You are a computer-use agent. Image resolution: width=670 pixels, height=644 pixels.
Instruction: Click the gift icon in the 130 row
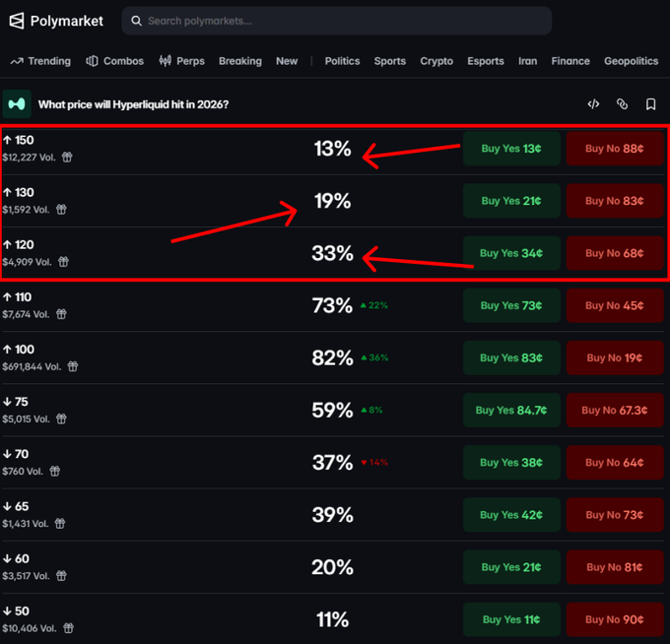61,210
